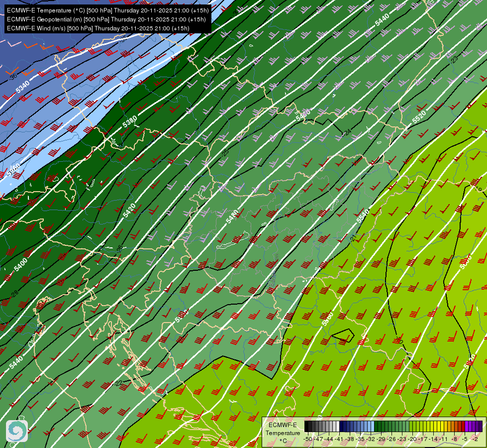Image resolution: width=487 pixels, height=448 pixels.
Task: Click the 5400 geopotential contour label
Action: click(x=20, y=265)
